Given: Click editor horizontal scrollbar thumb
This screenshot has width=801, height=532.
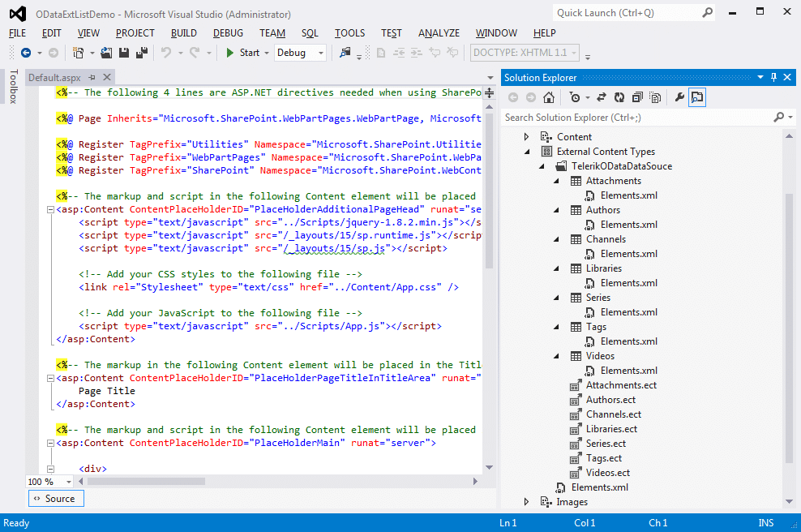Looking at the screenshot, I should (147, 482).
